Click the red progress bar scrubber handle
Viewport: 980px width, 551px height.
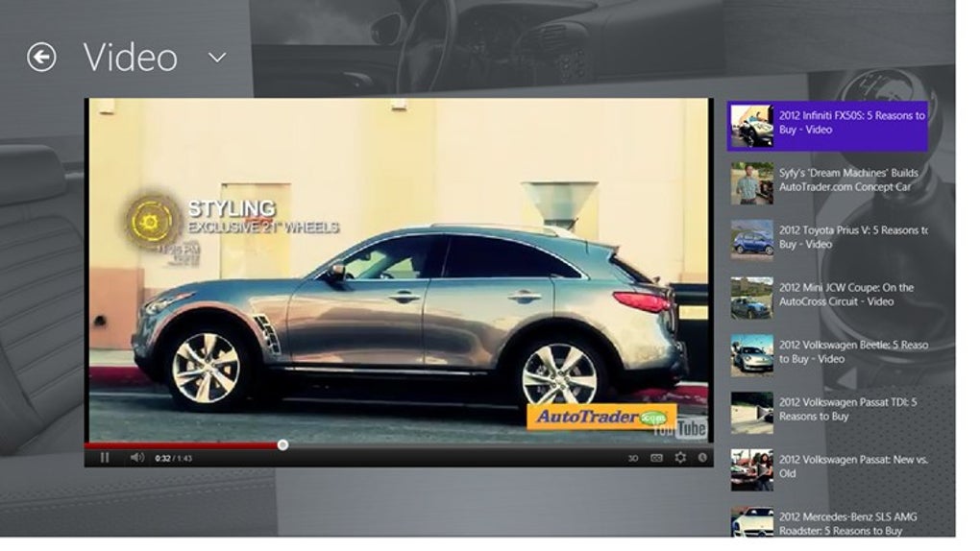coord(283,444)
